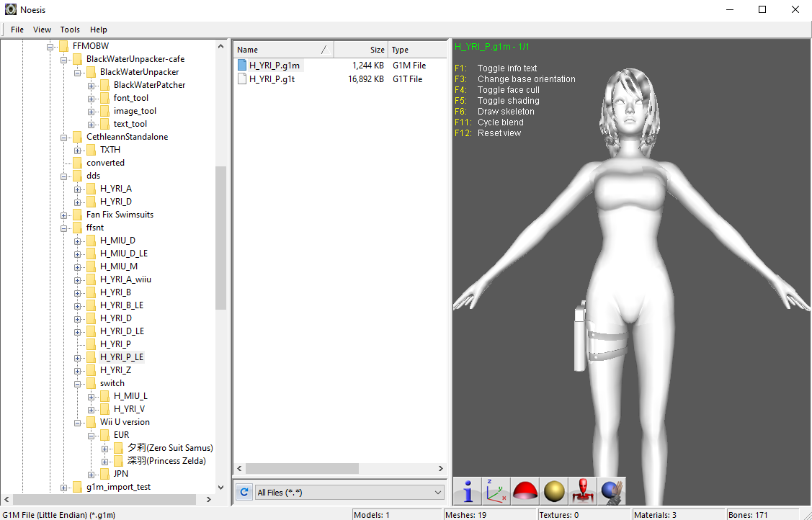Click the file list scroll right arrow
The width and height of the screenshot is (812, 520).
pos(441,468)
